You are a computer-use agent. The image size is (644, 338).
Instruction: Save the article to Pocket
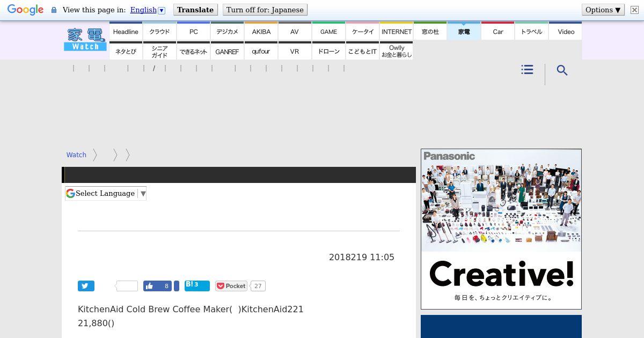point(231,286)
